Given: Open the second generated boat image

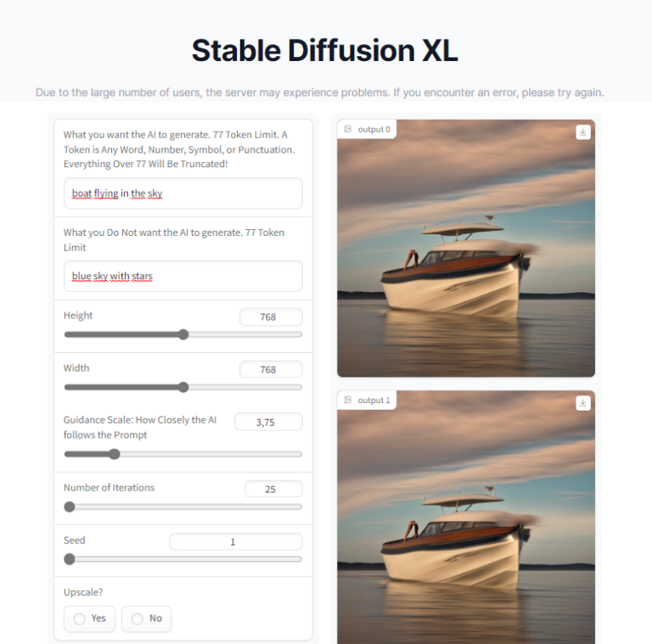Looking at the screenshot, I should click(x=465, y=522).
